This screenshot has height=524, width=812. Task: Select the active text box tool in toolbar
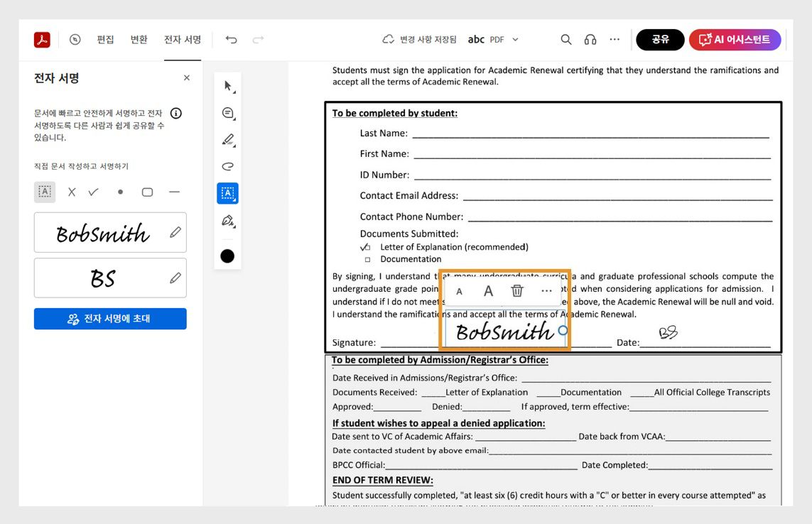[x=228, y=193]
